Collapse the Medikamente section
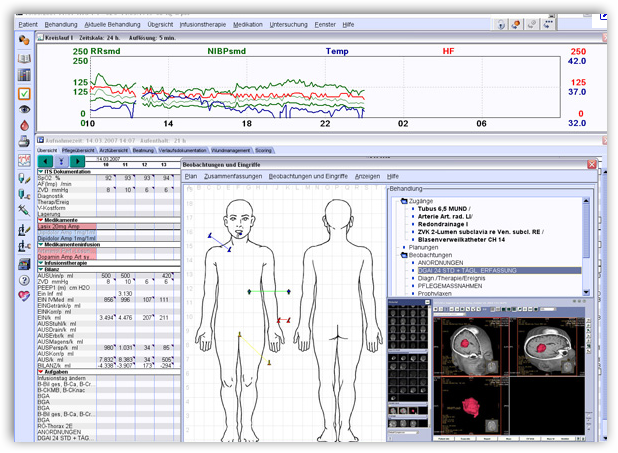The width and height of the screenshot is (618, 453). pos(41,220)
